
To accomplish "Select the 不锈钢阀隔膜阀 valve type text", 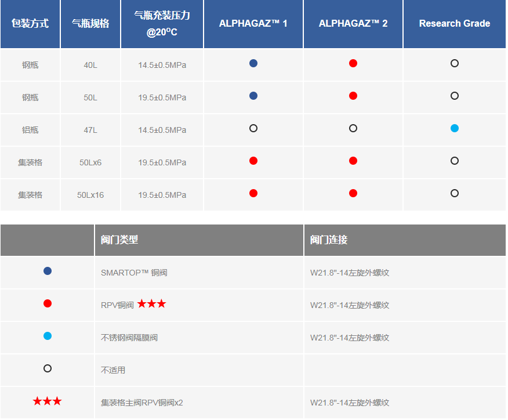I will 129,338.
